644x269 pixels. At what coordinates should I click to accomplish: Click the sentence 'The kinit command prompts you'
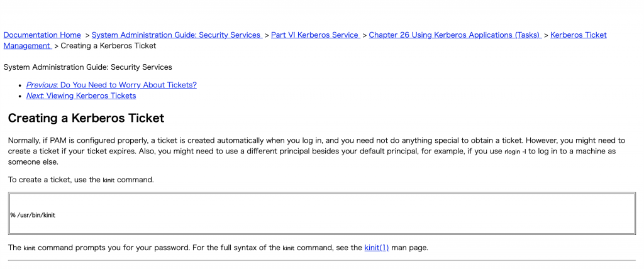point(218,248)
